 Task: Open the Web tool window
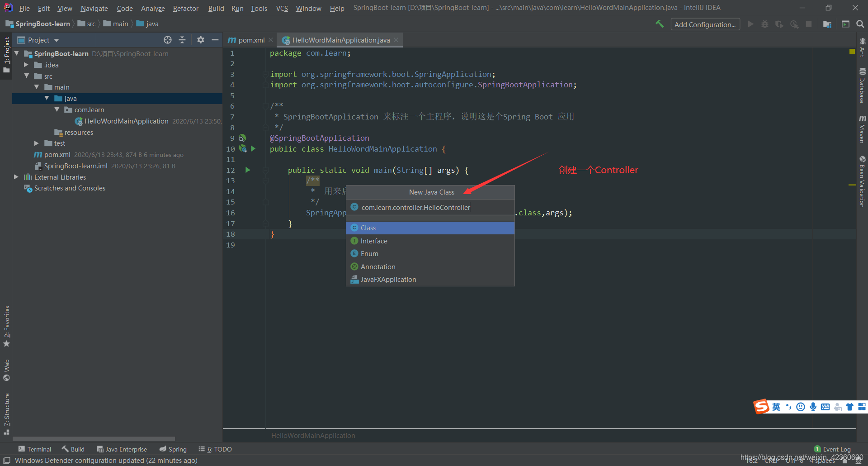6,370
